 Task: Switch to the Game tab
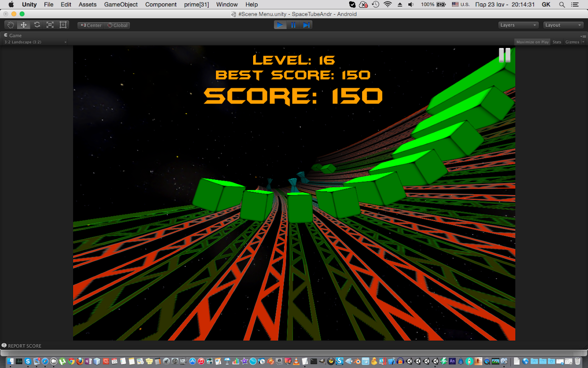(x=15, y=35)
